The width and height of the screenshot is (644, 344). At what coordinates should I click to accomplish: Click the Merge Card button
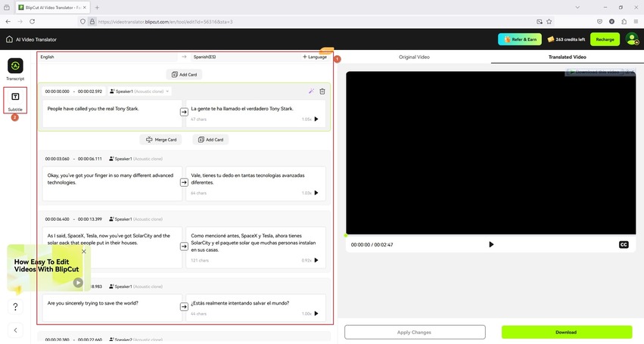coord(161,140)
